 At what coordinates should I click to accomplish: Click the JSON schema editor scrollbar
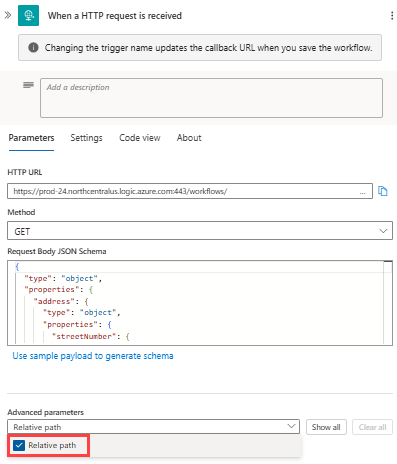[388, 303]
